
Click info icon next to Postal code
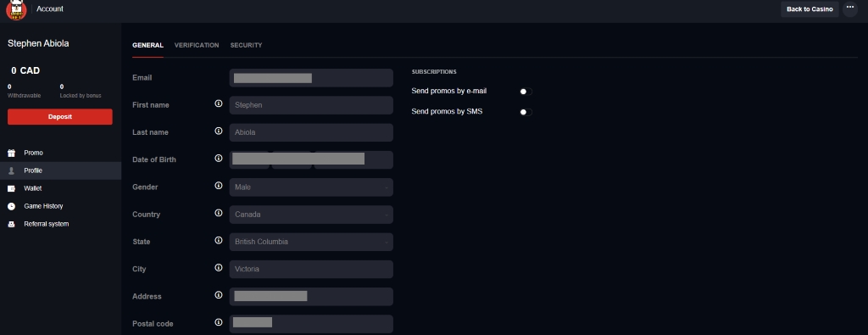pos(218,322)
